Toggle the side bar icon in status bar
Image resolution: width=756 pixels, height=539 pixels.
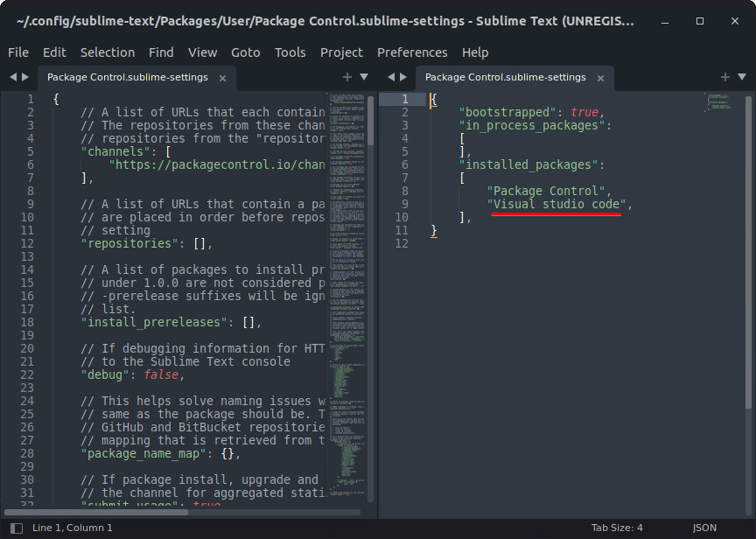tap(17, 528)
